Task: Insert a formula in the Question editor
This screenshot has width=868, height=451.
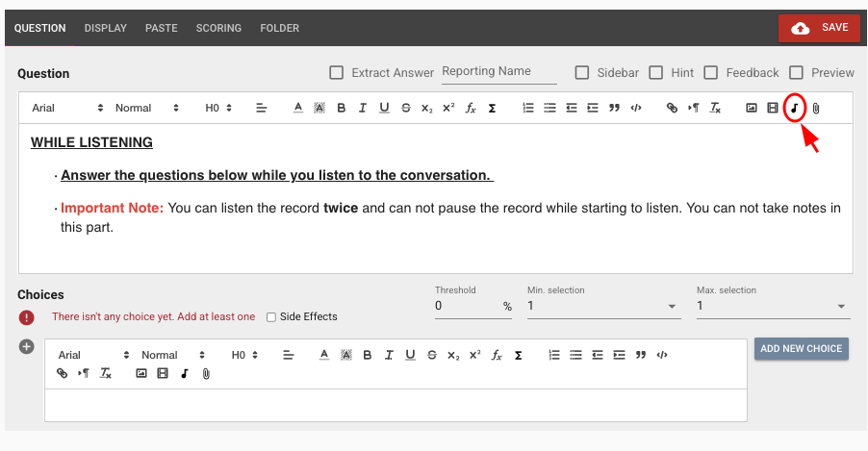Action: tap(471, 108)
